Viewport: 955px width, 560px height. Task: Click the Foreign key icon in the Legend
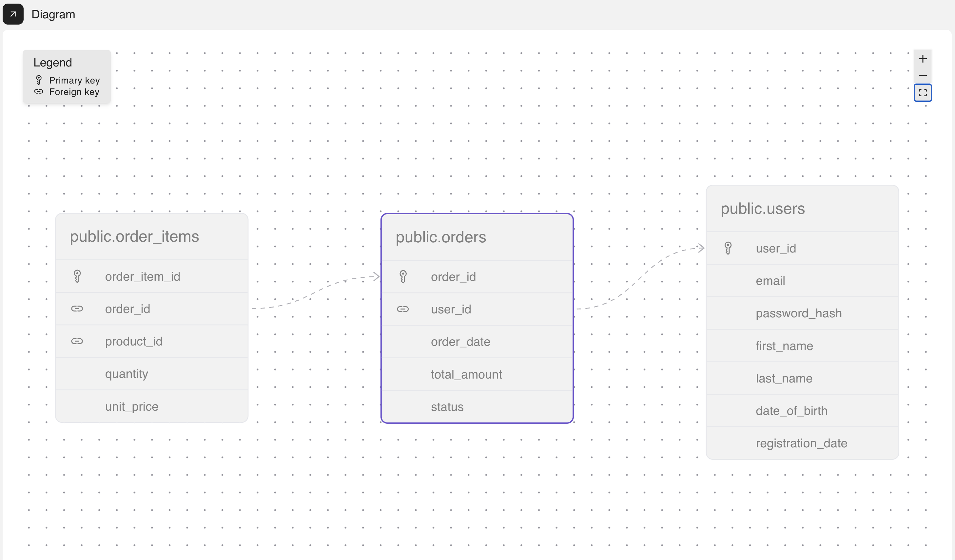tap(38, 92)
